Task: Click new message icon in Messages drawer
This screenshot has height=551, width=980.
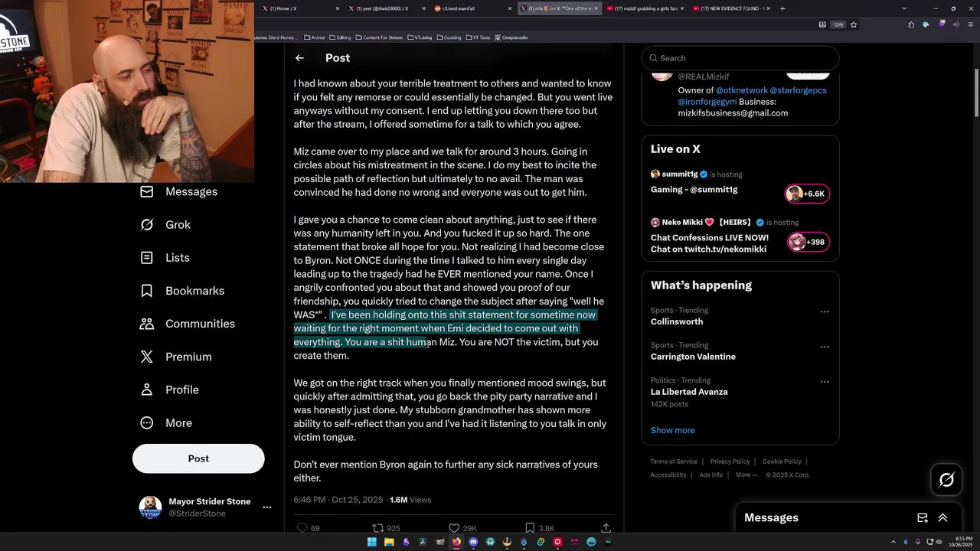Action: [x=923, y=518]
